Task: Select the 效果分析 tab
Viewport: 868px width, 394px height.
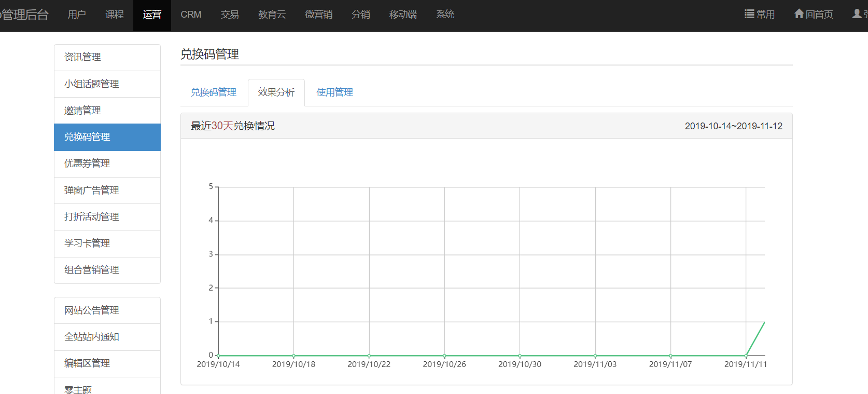Action: 276,92
